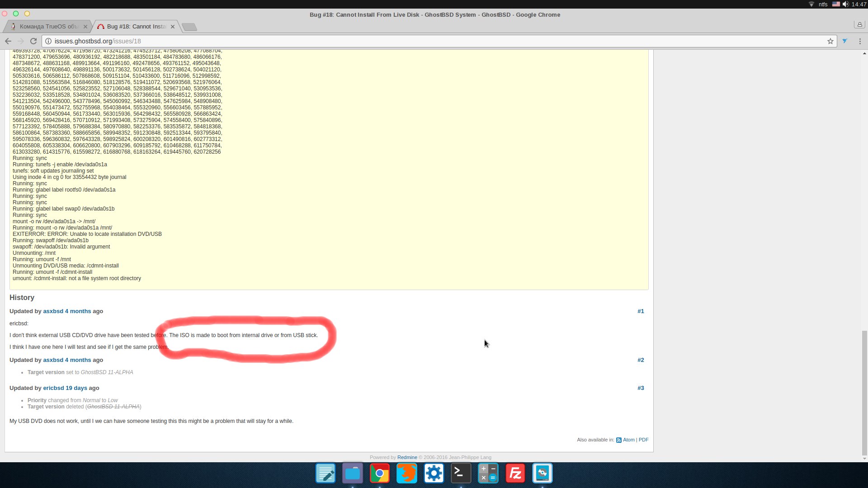Open a new tab
868x488 pixels.
pyautogui.click(x=189, y=27)
